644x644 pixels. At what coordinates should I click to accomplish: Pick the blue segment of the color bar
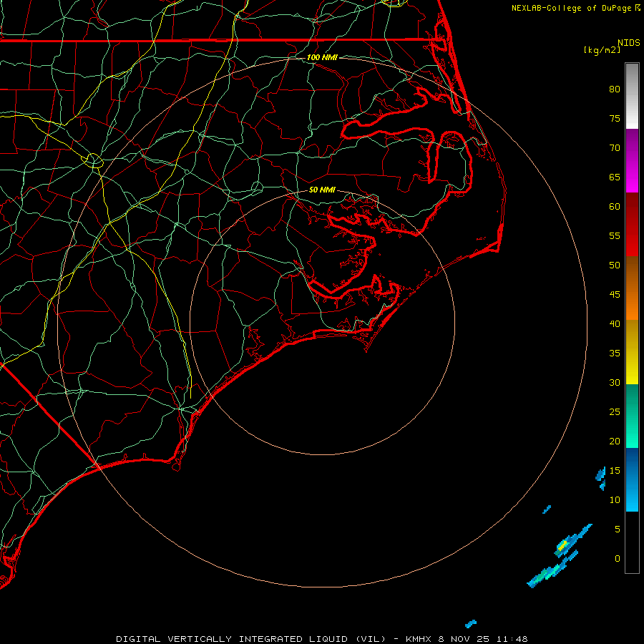(x=632, y=479)
